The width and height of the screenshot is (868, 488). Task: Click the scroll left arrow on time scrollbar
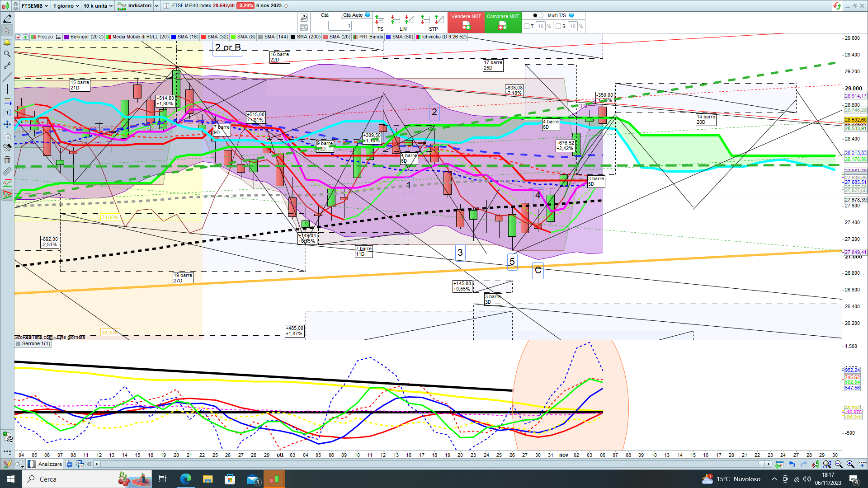[x=97, y=464]
